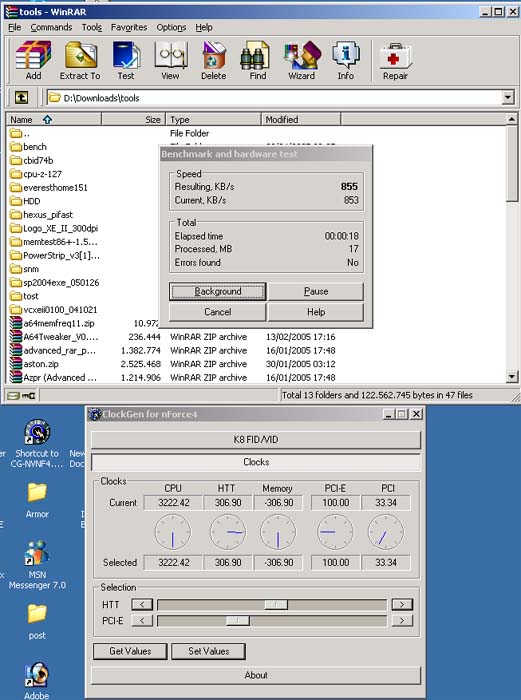
Task: Select the cbid74b folder
Action: (x=31, y=160)
